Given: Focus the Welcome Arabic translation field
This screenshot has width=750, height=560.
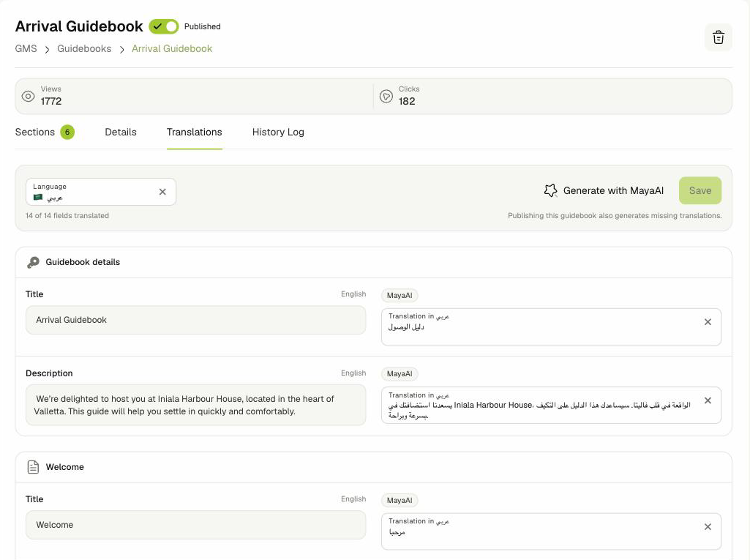Looking at the screenshot, I should click(x=551, y=531).
